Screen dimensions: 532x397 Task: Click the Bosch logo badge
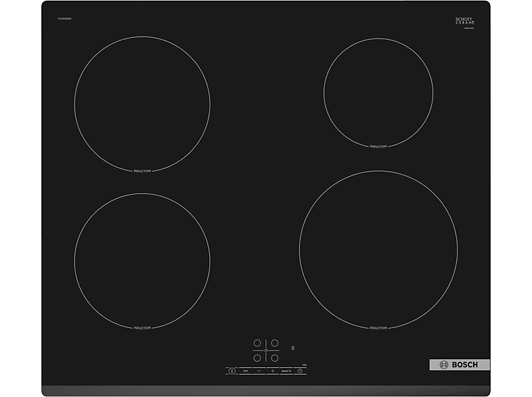coord(460,365)
